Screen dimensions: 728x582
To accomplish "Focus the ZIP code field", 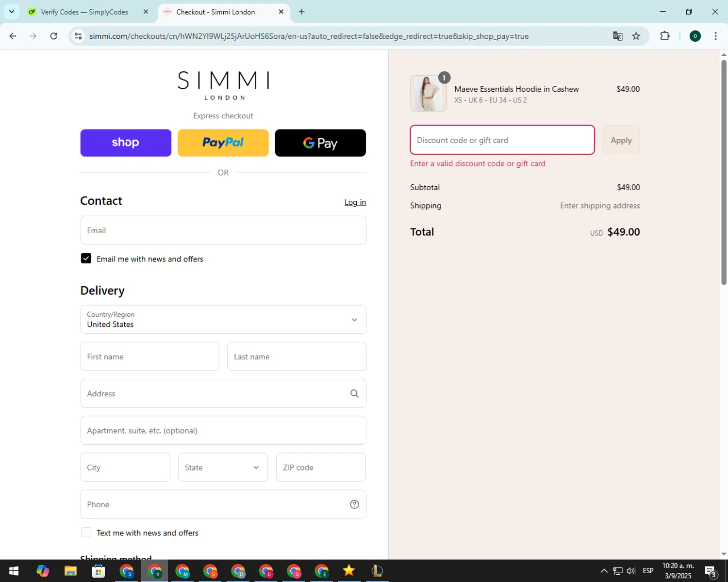I will tap(321, 467).
